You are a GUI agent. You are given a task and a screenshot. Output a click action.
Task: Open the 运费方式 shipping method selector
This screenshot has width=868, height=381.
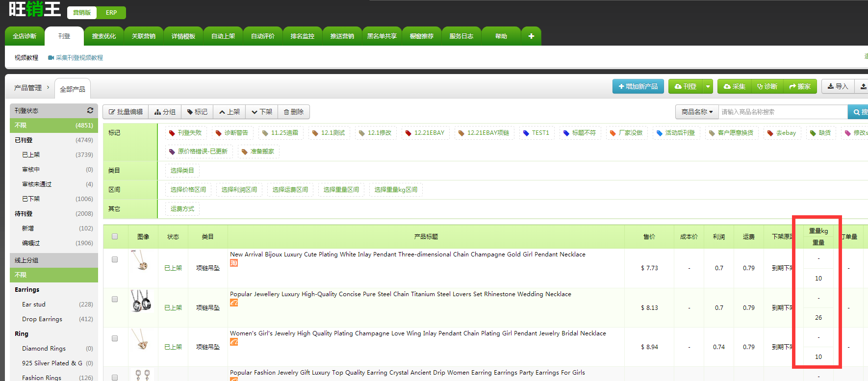pos(182,209)
